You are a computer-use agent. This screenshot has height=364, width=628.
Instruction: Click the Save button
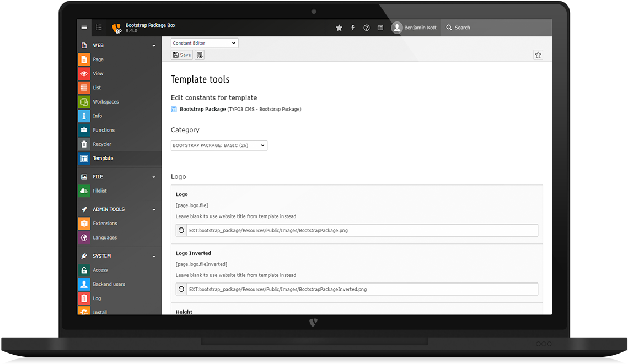181,55
